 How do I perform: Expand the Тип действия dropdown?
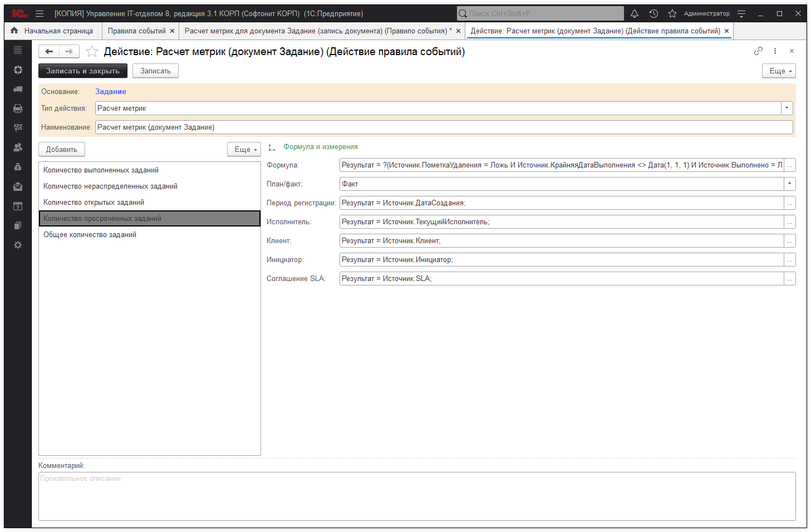click(x=787, y=109)
